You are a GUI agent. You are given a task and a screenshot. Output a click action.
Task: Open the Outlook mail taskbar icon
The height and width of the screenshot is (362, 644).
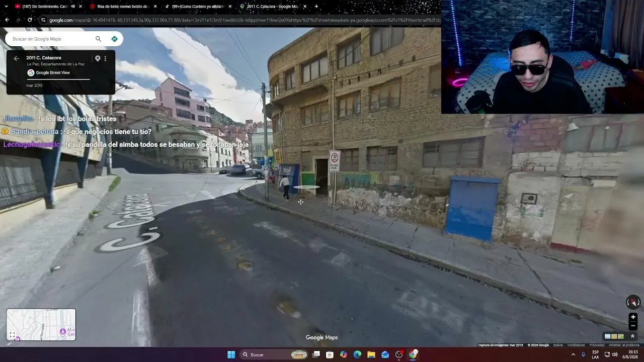[x=385, y=354]
